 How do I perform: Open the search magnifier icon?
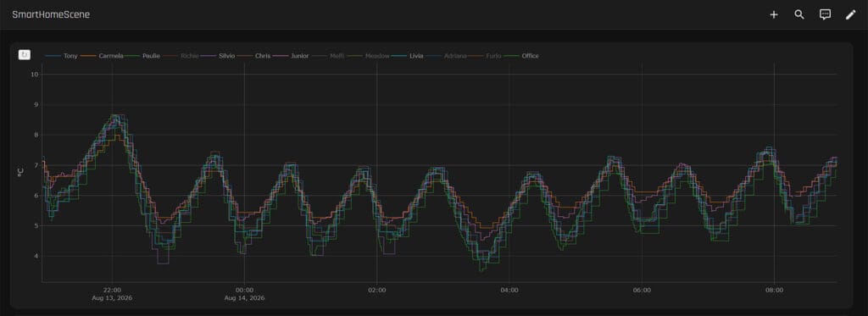pyautogui.click(x=798, y=15)
